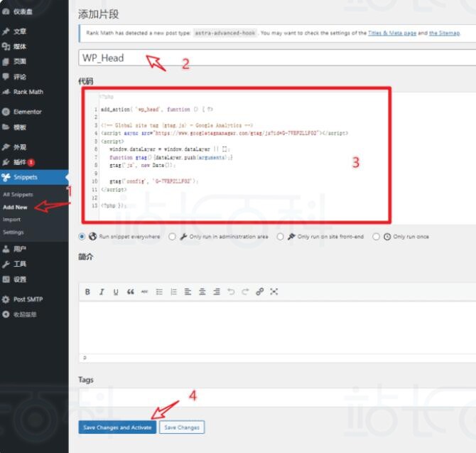This screenshot has height=453, width=476.
Task: Click the Redo icon in editor toolbar
Action: pyautogui.click(x=245, y=292)
